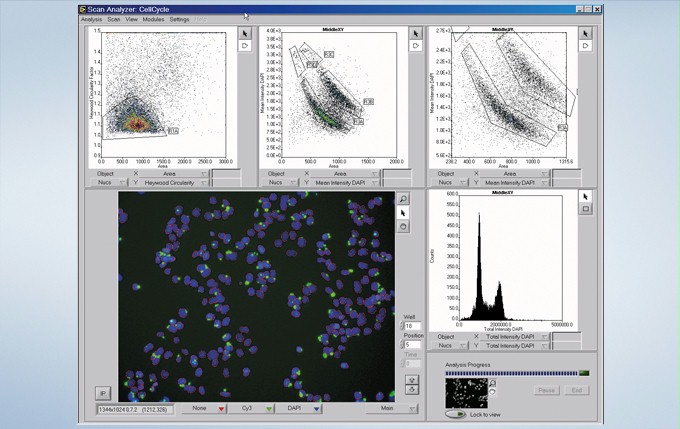Open the greyed-out Help menu
This screenshot has width=680, height=429.
pyautogui.click(x=200, y=19)
